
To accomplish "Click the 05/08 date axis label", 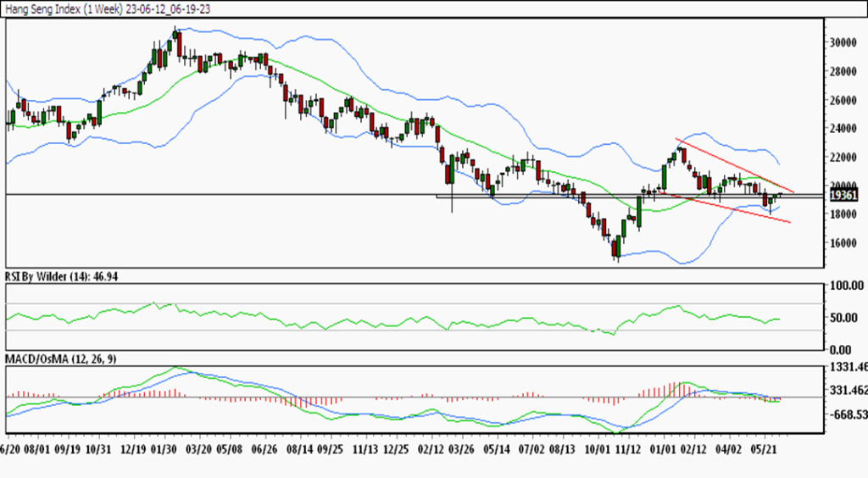I will [x=229, y=448].
